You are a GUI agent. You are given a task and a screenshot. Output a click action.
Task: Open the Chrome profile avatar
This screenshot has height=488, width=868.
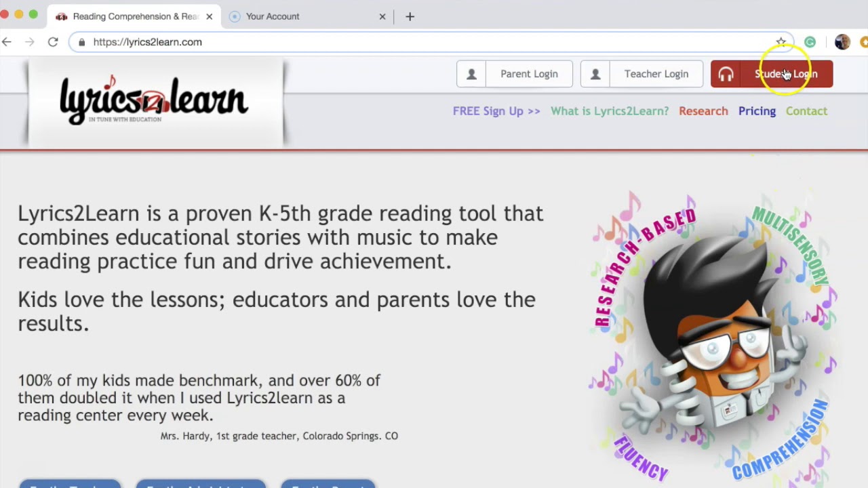[x=842, y=42]
